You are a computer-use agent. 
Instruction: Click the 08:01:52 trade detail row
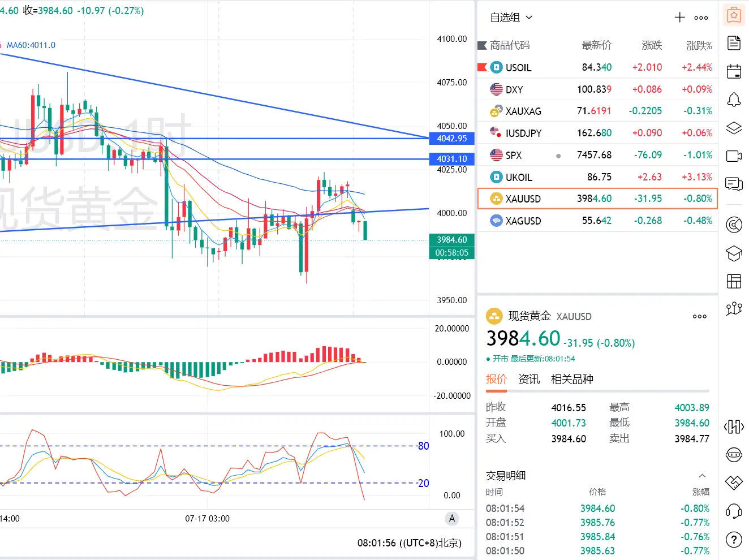(x=597, y=523)
